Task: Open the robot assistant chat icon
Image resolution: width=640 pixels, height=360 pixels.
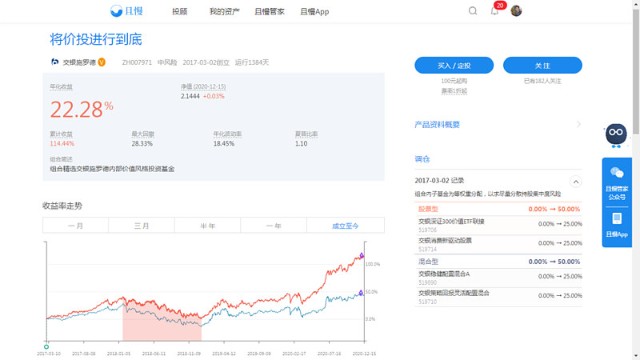Action: (616, 135)
